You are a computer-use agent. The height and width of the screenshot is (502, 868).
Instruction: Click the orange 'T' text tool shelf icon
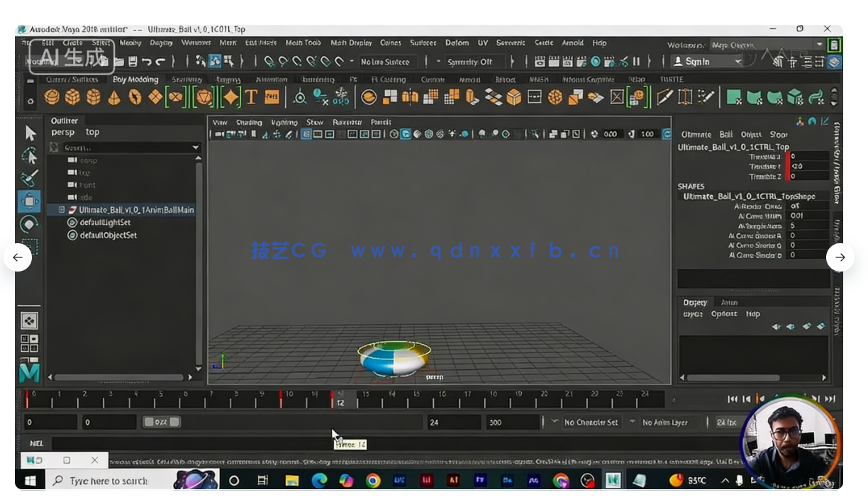251,97
